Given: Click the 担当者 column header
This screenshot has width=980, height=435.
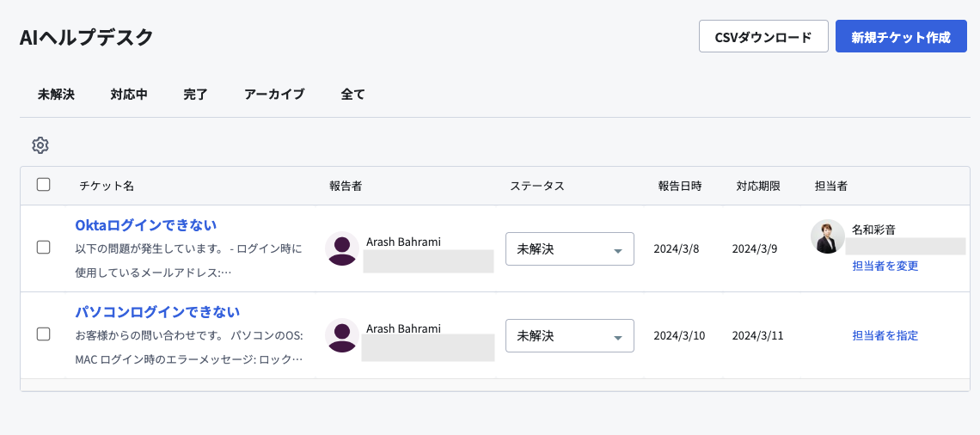Looking at the screenshot, I should [x=830, y=187].
